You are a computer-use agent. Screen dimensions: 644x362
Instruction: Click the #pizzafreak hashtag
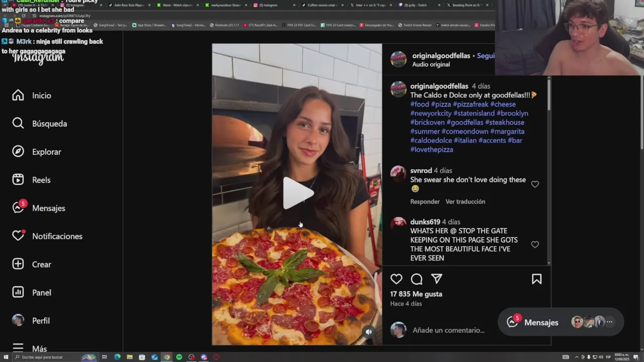(470, 104)
